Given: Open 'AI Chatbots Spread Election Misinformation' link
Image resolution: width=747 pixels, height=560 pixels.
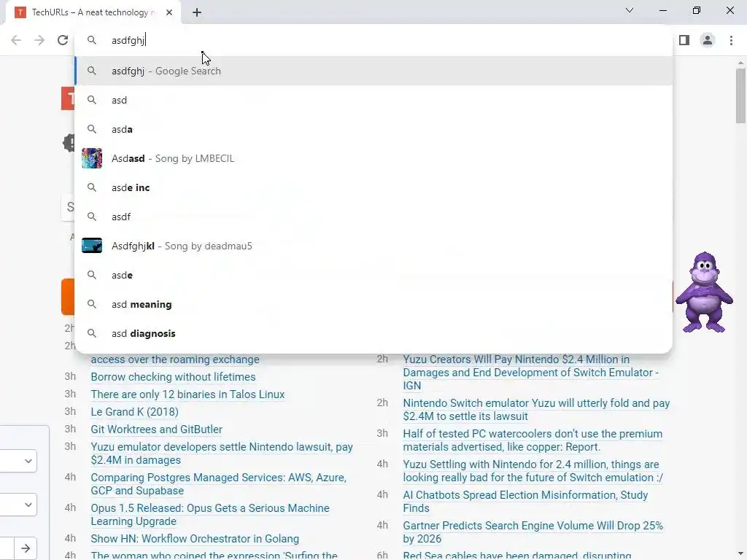Looking at the screenshot, I should (525, 502).
